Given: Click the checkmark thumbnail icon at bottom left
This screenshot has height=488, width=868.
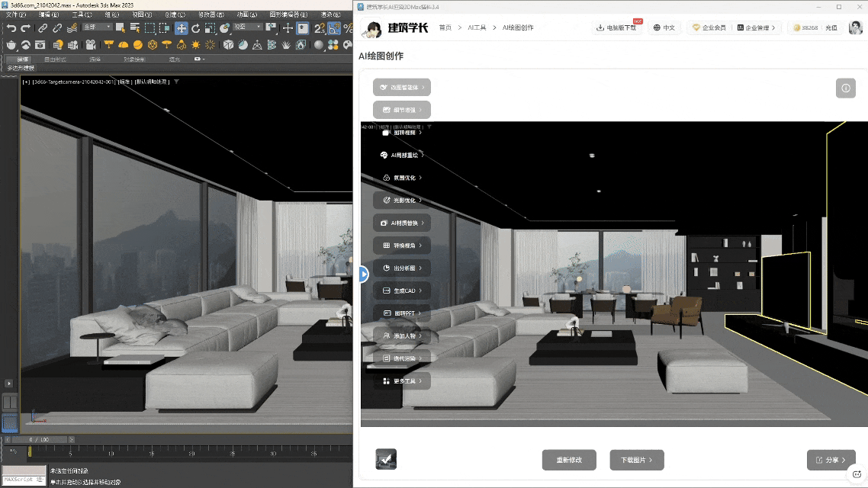Looking at the screenshot, I should point(386,459).
